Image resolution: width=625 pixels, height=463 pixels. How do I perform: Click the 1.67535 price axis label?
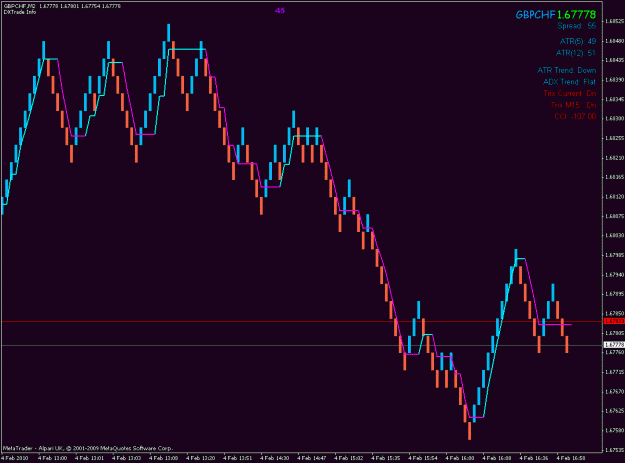pos(614,450)
